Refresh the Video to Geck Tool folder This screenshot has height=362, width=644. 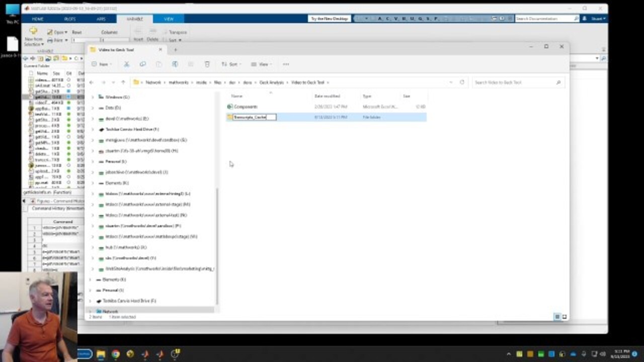[462, 82]
